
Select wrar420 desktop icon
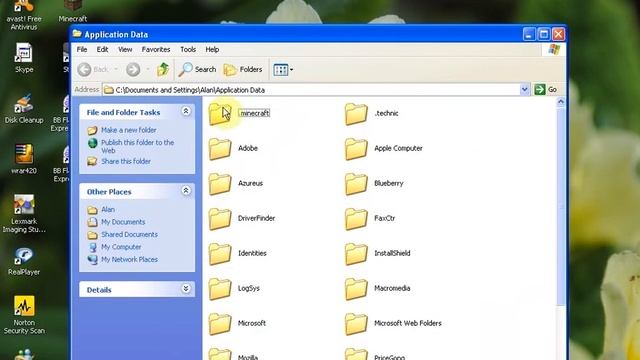click(24, 159)
